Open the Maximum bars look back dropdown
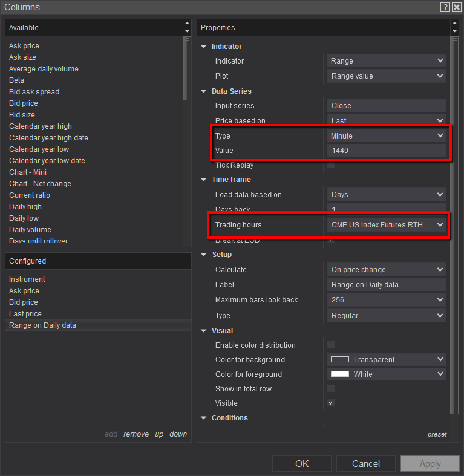 click(x=386, y=300)
